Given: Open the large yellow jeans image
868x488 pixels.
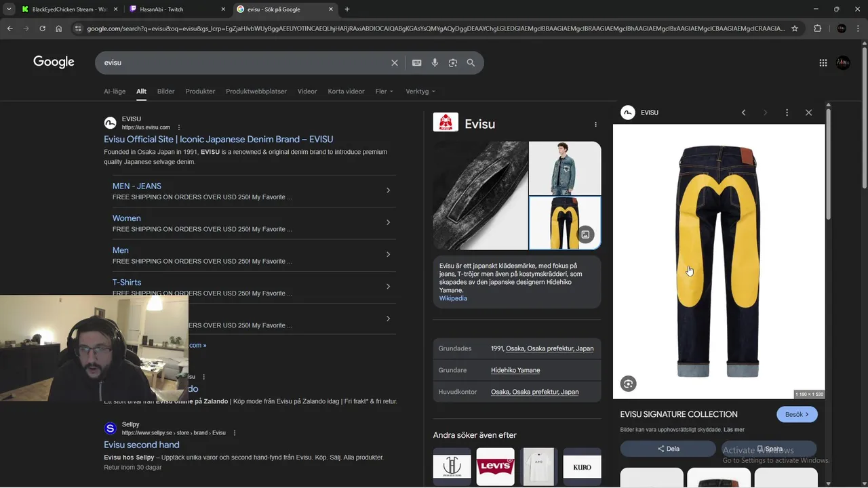Looking at the screenshot, I should pyautogui.click(x=719, y=262).
